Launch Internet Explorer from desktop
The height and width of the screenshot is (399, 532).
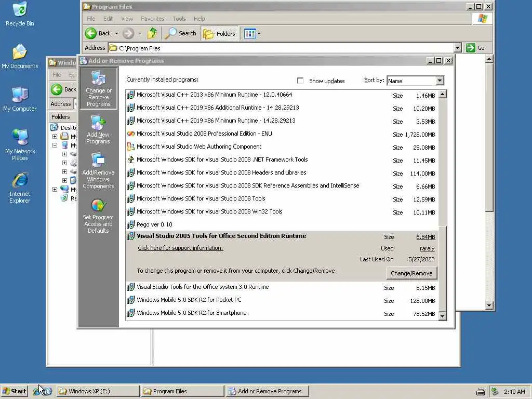tap(20, 188)
